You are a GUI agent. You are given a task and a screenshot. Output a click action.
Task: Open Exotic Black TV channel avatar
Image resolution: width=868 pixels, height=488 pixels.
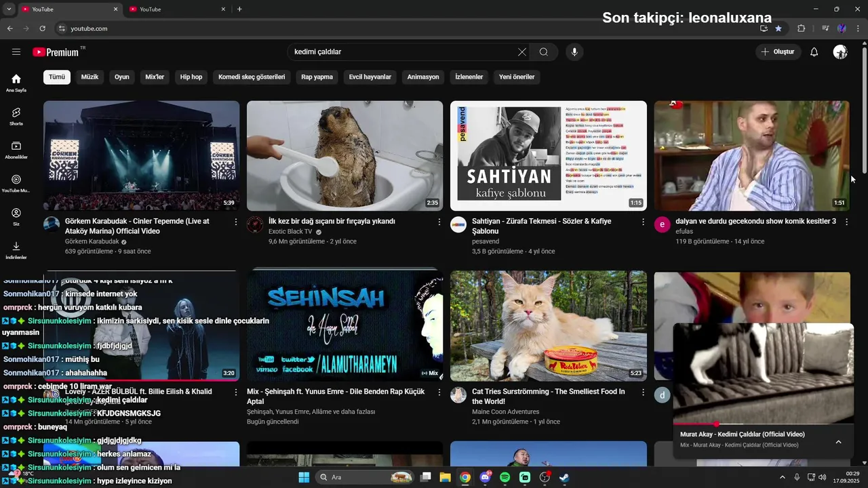pos(255,225)
